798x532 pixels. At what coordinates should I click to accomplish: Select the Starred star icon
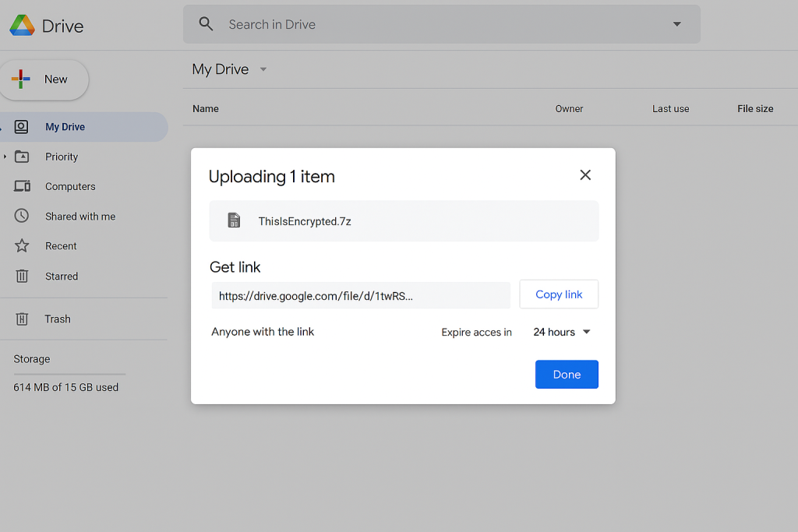(x=23, y=276)
